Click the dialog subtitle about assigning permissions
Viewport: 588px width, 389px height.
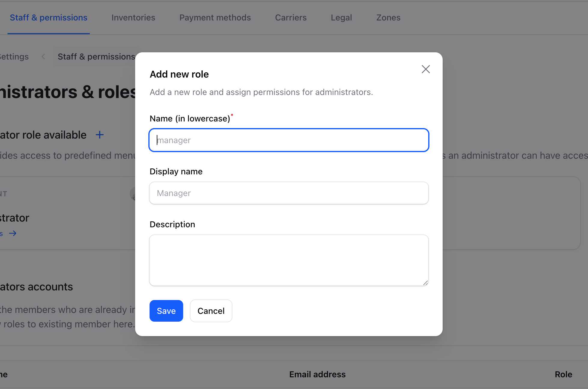pos(261,92)
